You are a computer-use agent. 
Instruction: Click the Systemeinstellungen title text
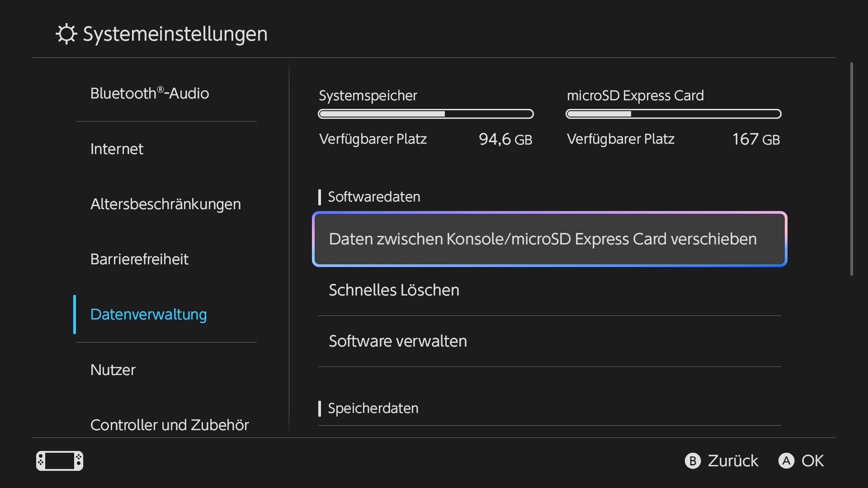(x=175, y=34)
